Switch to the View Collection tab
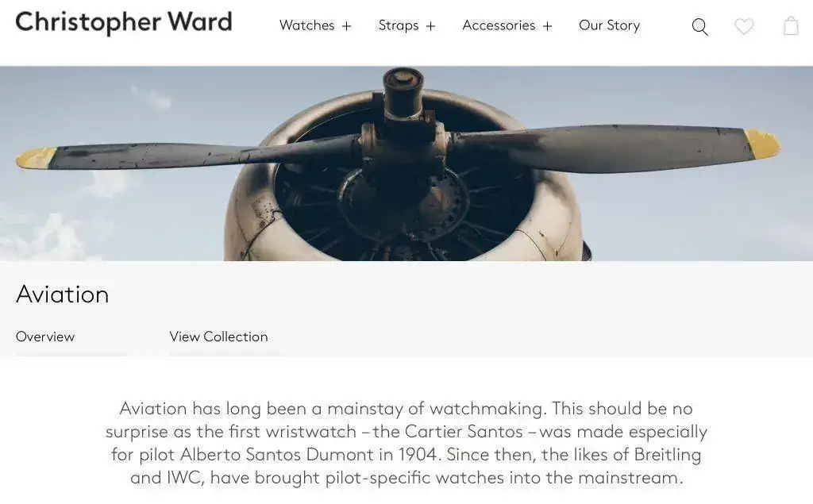Viewport: 813px width, 504px height. coord(218,337)
